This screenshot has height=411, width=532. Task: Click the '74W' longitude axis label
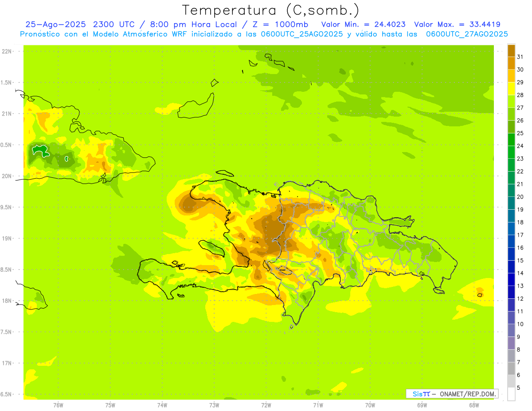pyautogui.click(x=162, y=405)
